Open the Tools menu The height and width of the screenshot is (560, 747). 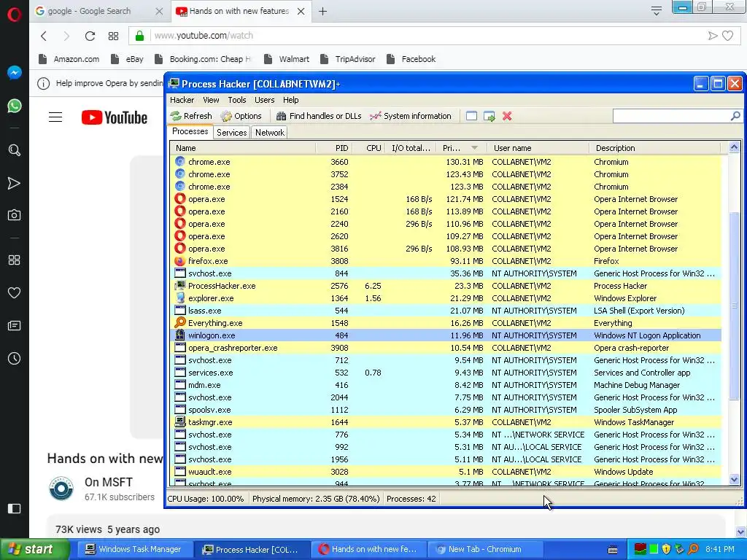[x=237, y=100]
